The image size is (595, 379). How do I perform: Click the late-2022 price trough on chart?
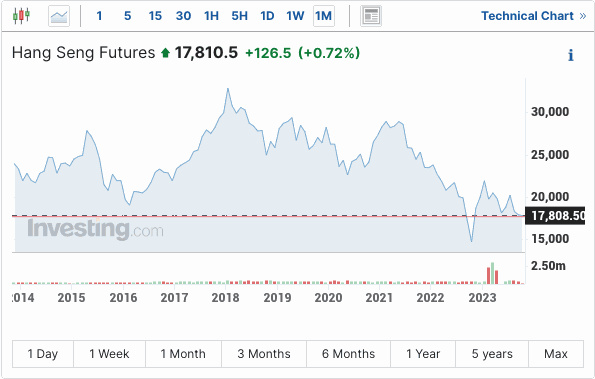pyautogui.click(x=472, y=241)
